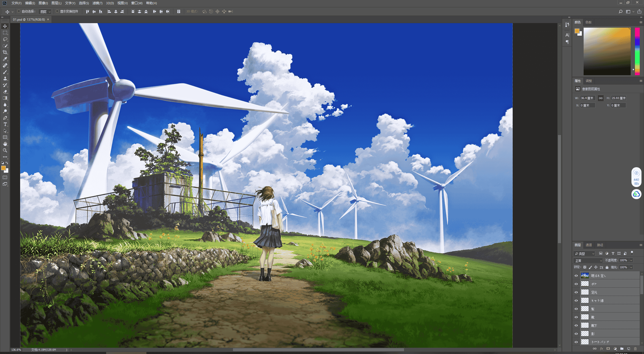The width and height of the screenshot is (644, 354).
Task: Add a layer mask
Action: 608,349
